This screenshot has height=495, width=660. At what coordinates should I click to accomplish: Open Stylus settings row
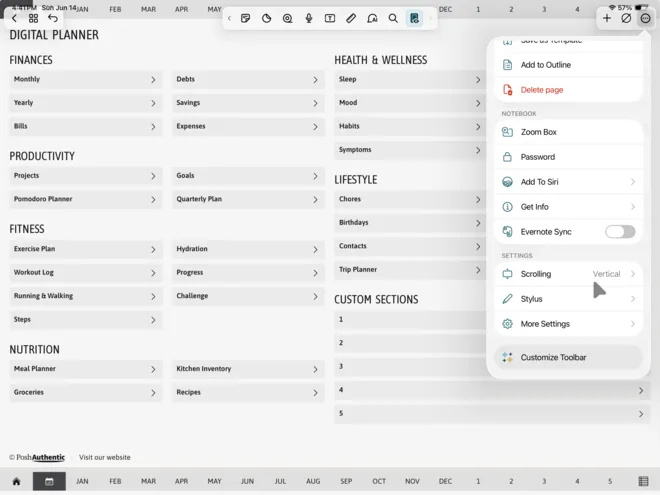click(569, 299)
